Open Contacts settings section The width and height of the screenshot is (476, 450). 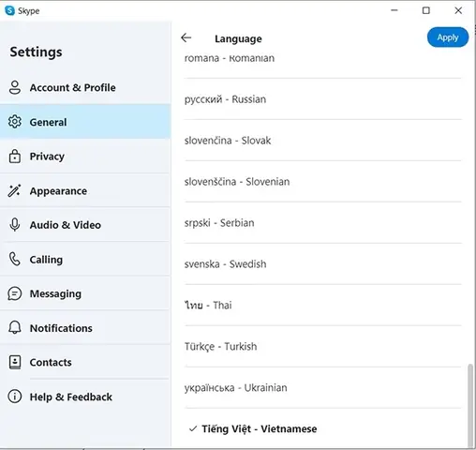(85, 362)
